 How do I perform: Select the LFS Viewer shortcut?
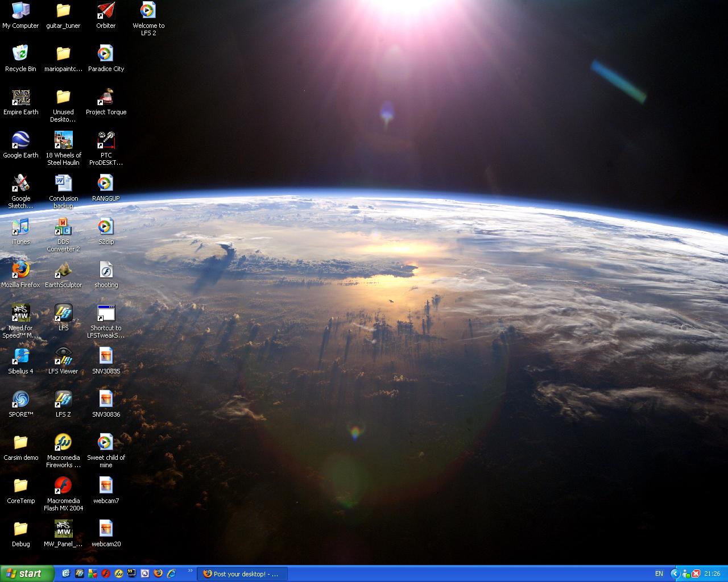[x=63, y=361]
